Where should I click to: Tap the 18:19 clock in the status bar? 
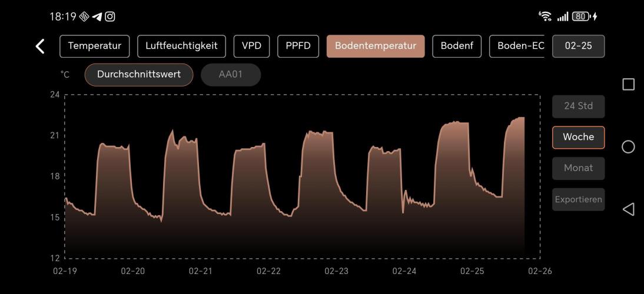[63, 16]
